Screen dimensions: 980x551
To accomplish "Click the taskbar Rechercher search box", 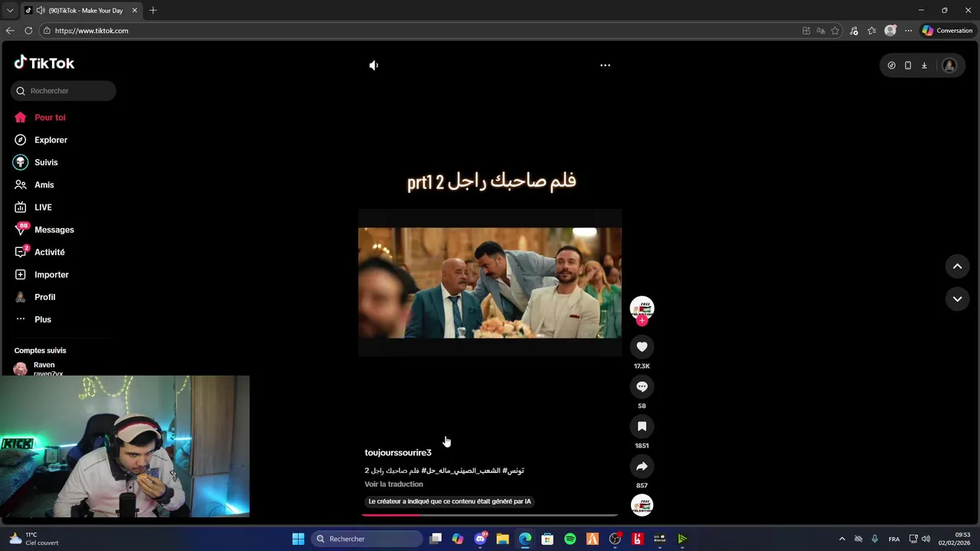I will point(368,539).
